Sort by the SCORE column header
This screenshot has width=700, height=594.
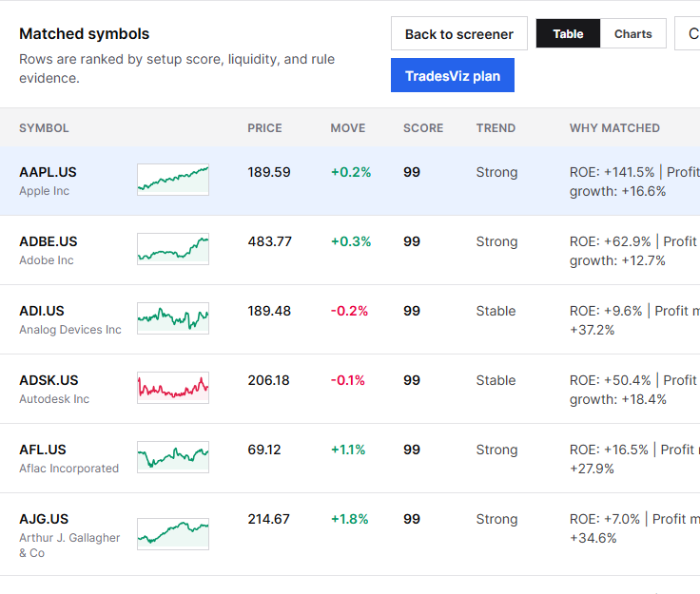(423, 128)
